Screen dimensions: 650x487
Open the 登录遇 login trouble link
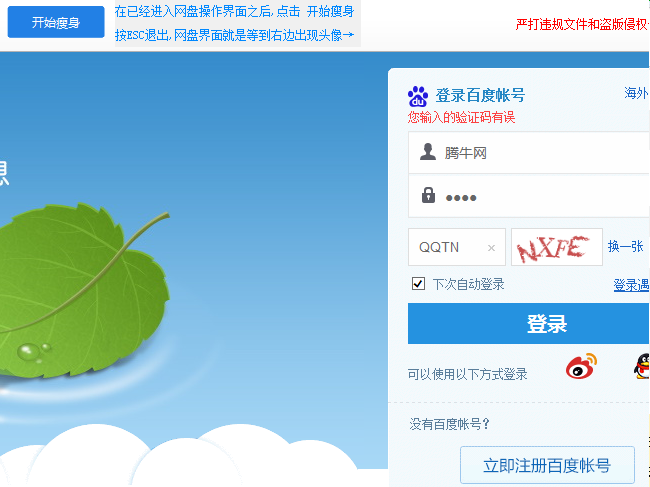(x=631, y=285)
